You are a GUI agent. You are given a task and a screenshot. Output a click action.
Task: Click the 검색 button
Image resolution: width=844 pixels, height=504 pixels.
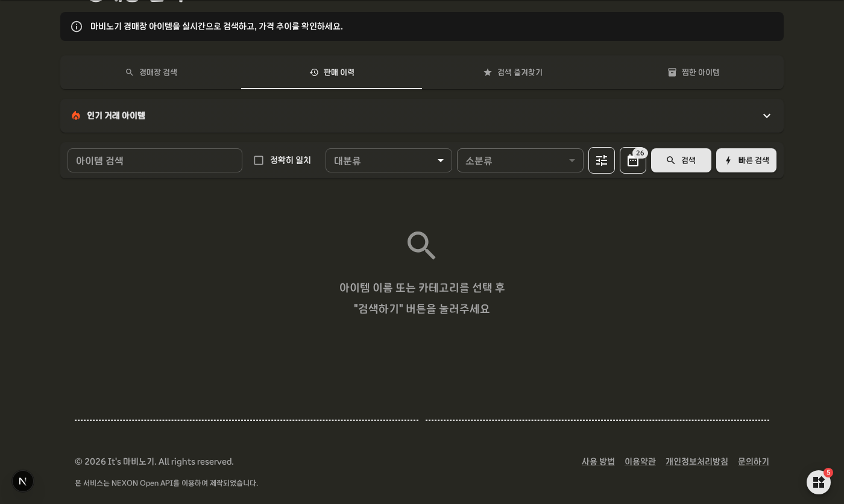tap(681, 160)
